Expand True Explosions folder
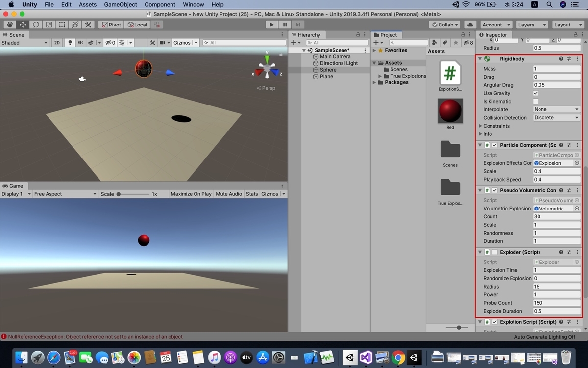This screenshot has height=368, width=588. coord(380,76)
